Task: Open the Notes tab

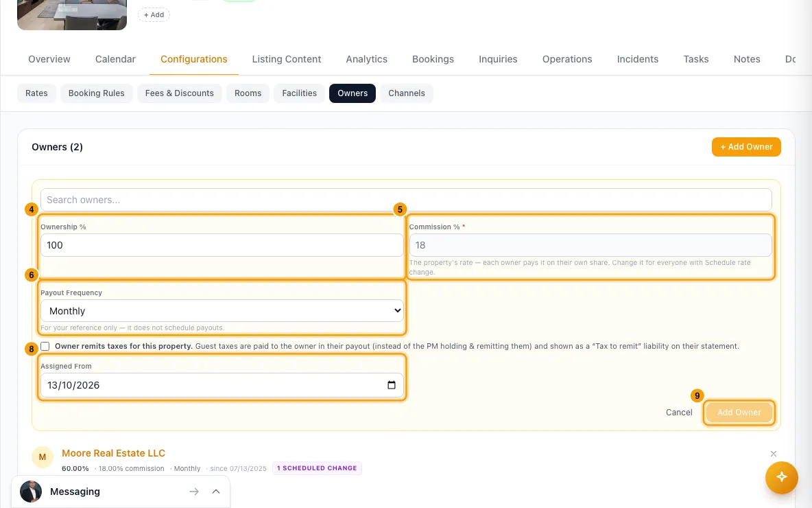Action: tap(747, 59)
